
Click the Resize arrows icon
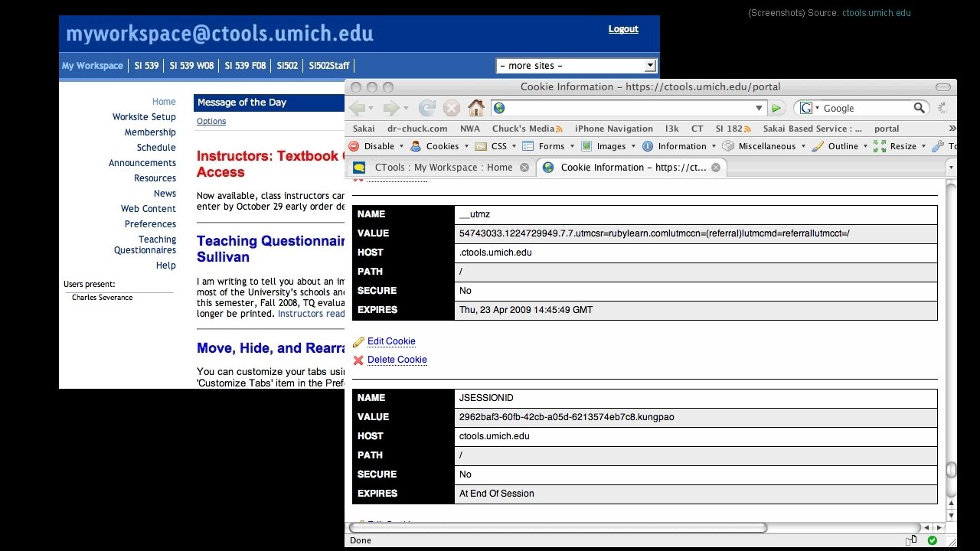click(x=880, y=146)
